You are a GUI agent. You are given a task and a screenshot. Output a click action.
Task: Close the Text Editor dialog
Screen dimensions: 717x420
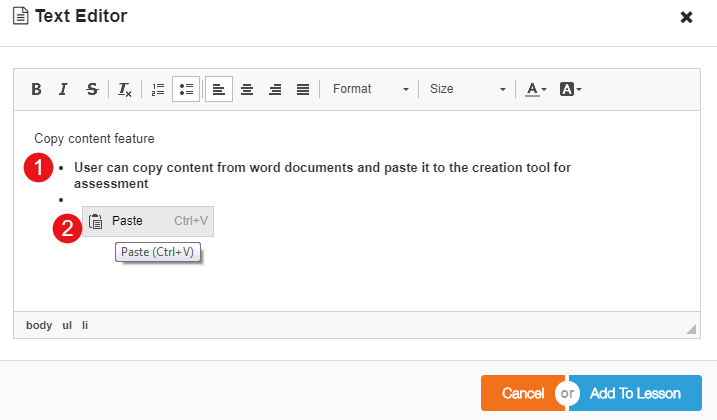click(x=686, y=17)
